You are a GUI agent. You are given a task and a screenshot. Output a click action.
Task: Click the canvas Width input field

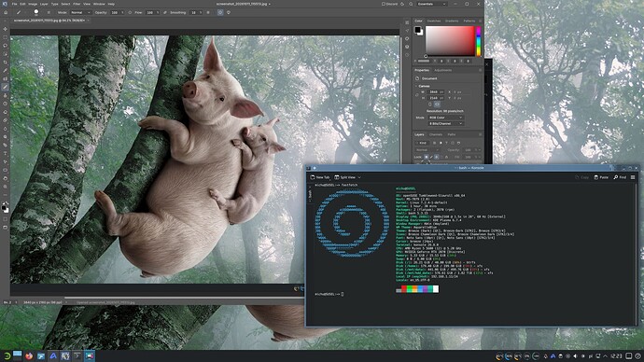point(435,92)
